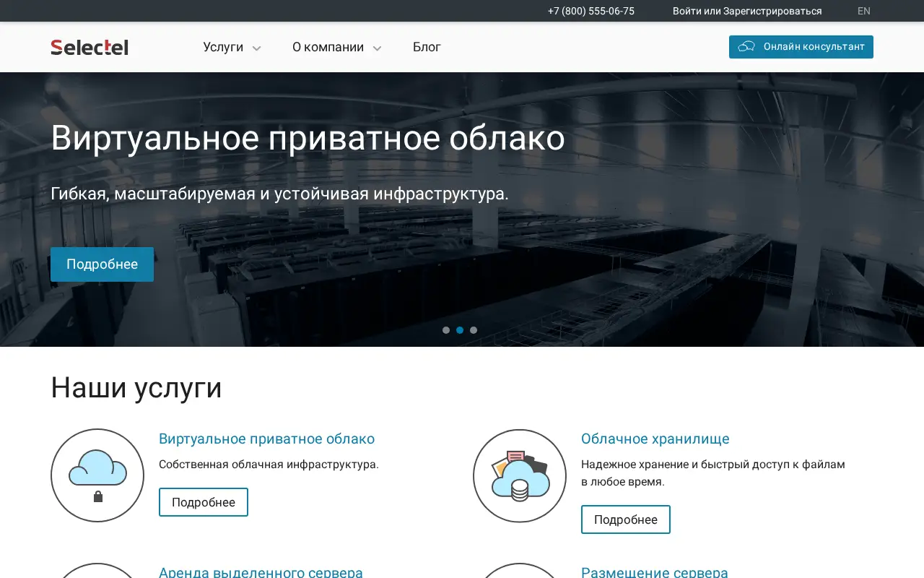Viewport: 924px width, 578px height.
Task: Go to the Блог page
Action: point(427,47)
